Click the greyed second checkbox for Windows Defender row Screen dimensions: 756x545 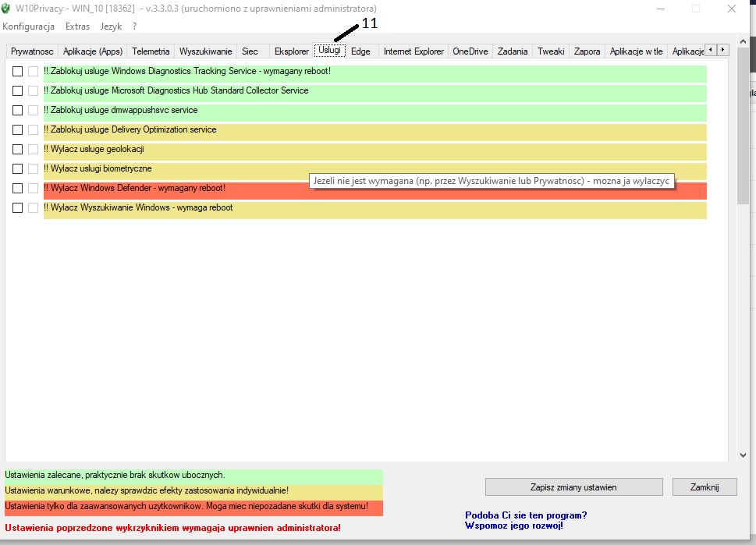click(x=33, y=189)
